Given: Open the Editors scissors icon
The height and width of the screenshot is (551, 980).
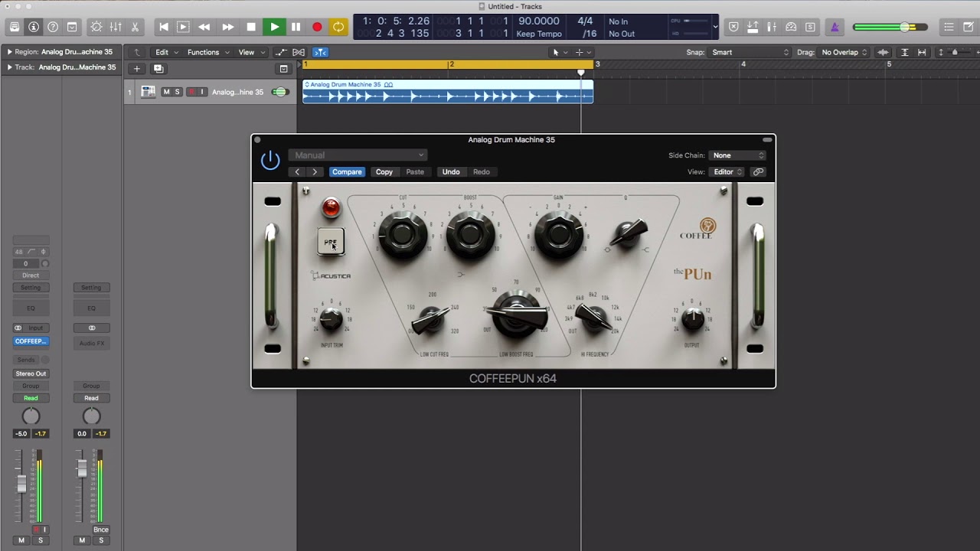Looking at the screenshot, I should point(135,27).
